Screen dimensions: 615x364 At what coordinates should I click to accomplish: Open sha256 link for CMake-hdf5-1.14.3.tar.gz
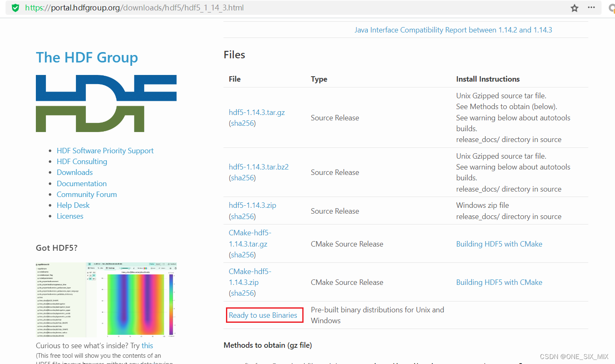[x=242, y=255]
